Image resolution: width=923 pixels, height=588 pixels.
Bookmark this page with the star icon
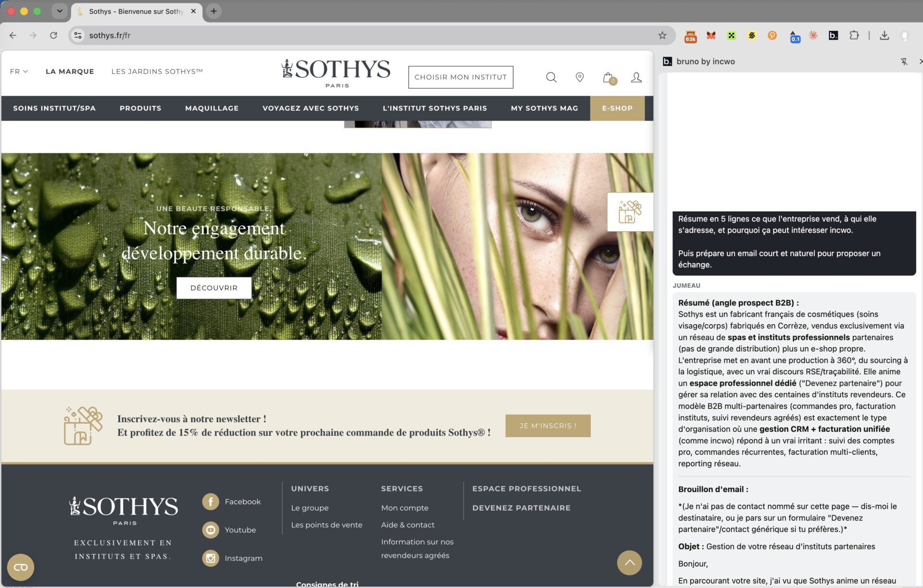(662, 35)
